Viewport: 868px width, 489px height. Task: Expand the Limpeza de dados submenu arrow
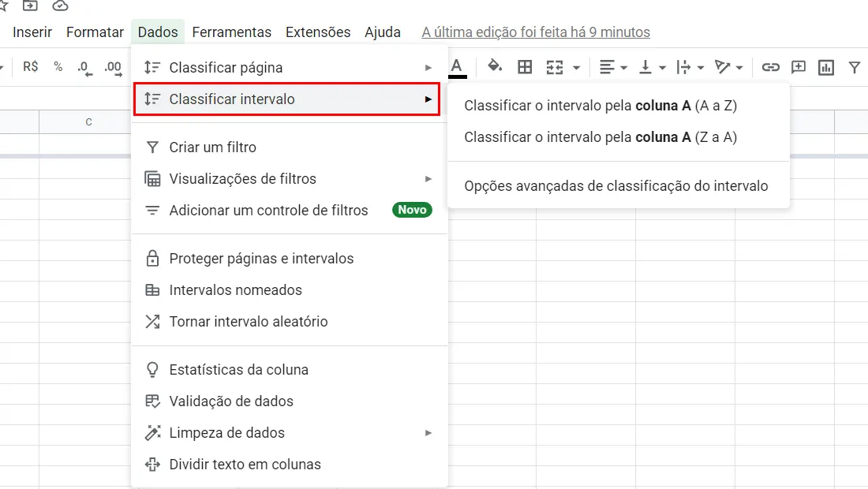point(428,432)
